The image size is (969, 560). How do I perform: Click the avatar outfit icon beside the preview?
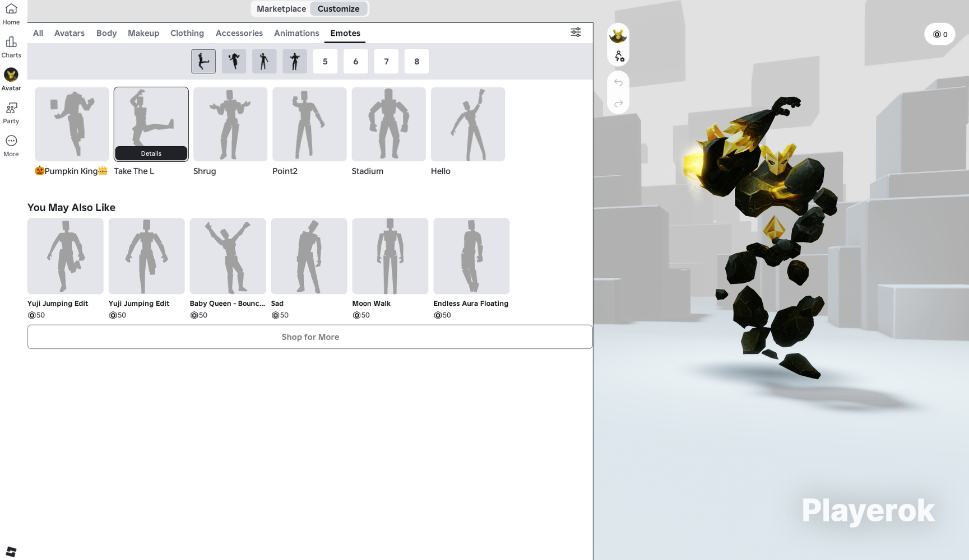click(x=618, y=36)
